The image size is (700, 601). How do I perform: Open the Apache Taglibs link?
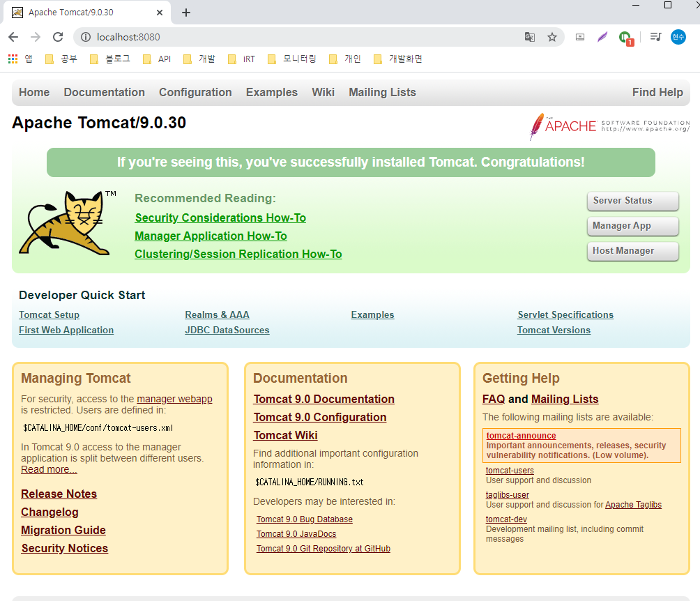tap(634, 505)
